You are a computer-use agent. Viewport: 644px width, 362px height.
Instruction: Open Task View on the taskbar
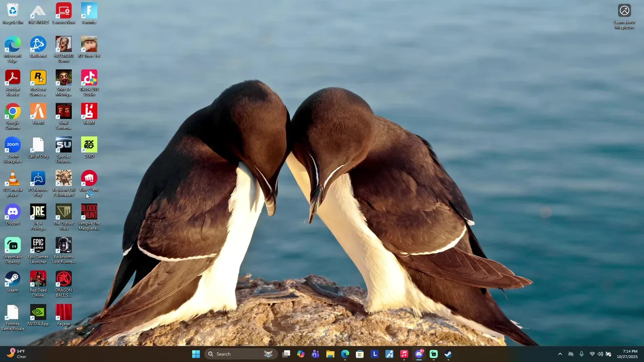pos(286,354)
